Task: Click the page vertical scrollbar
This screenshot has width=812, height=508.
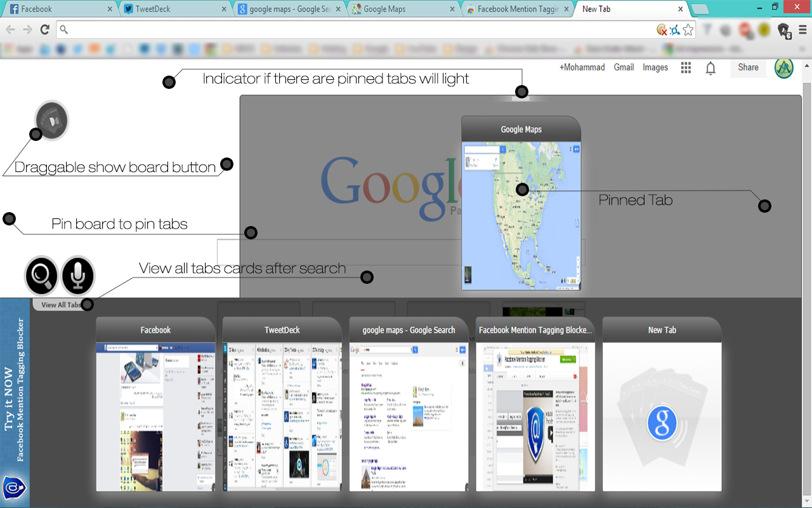Action: point(807,283)
